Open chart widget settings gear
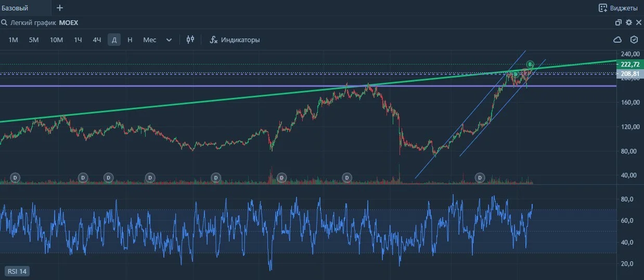This screenshot has height=280, width=644. [628, 22]
